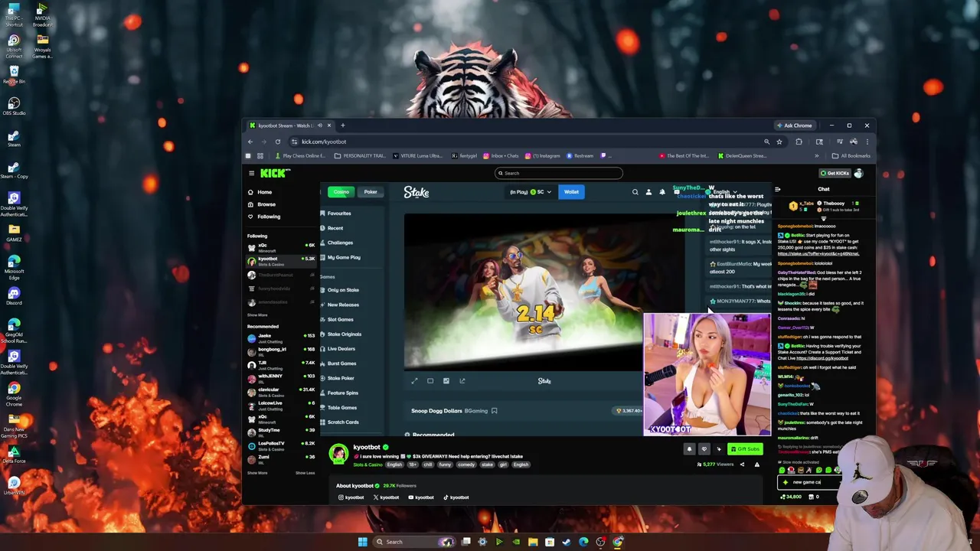The image size is (980, 551).
Task: Open Chrome three-dot menu
Action: pos(867,142)
